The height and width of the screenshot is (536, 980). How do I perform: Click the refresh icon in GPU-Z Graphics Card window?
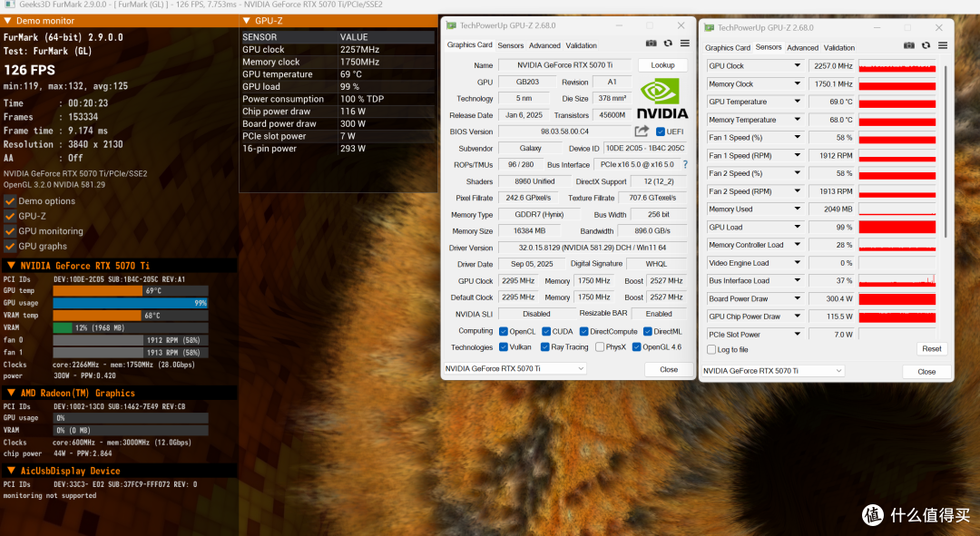[668, 44]
